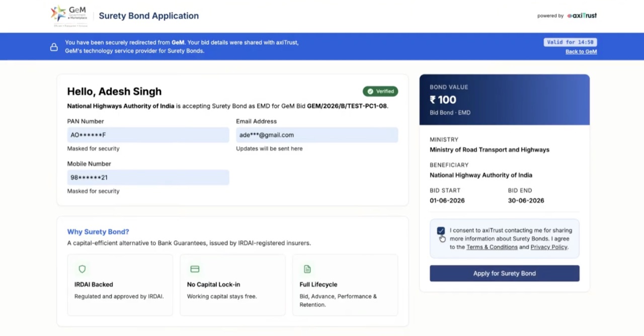This screenshot has width=644, height=336.
Task: Click the bid number GEM/2026/B/TEST-PC1-08
Action: click(347, 106)
